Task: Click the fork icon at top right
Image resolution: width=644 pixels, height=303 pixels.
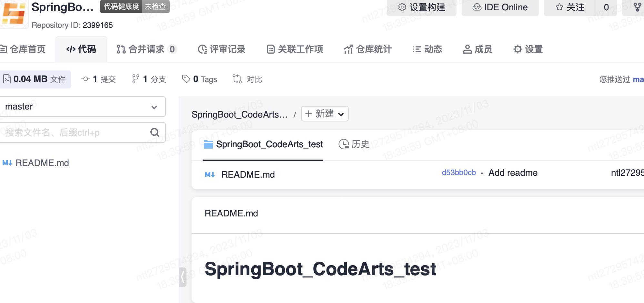Action: [x=637, y=7]
